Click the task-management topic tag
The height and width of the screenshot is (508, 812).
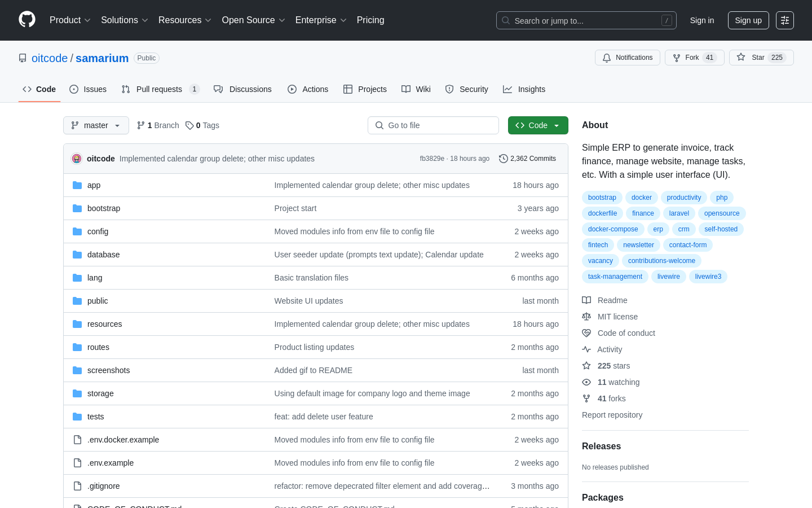(x=615, y=277)
